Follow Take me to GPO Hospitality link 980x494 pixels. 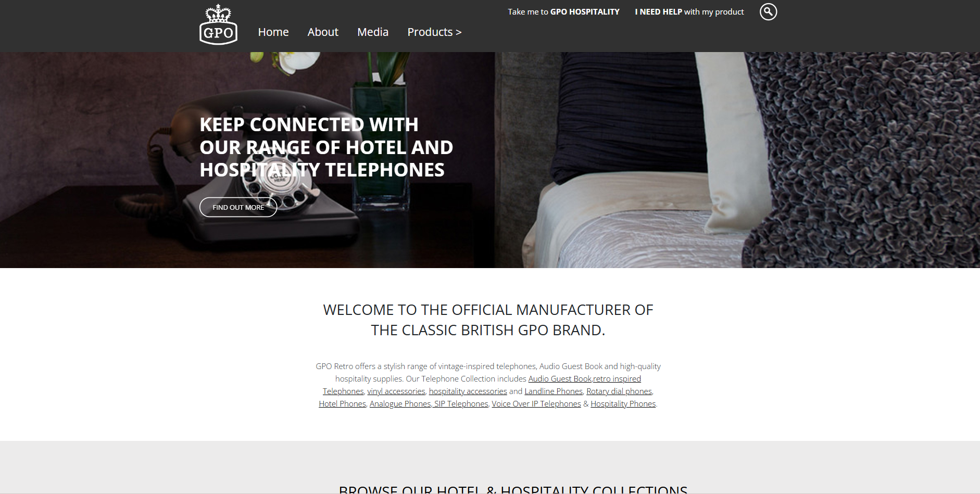563,11
